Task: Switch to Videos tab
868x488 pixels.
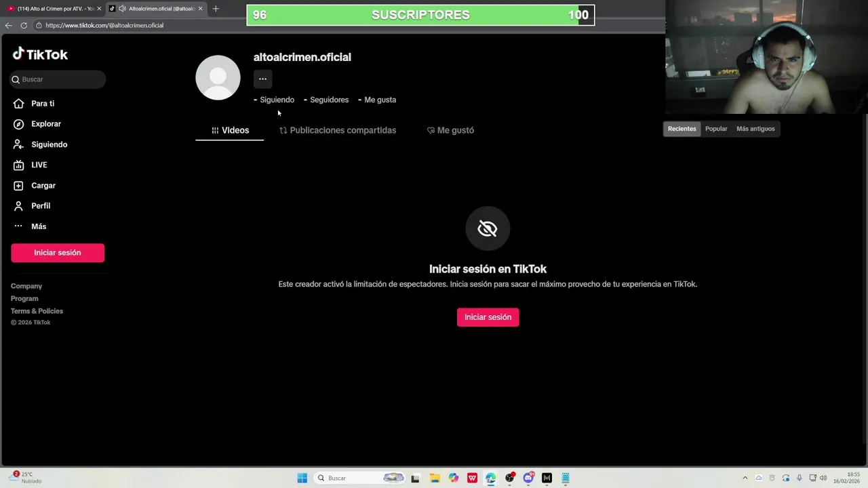Action: (230, 130)
